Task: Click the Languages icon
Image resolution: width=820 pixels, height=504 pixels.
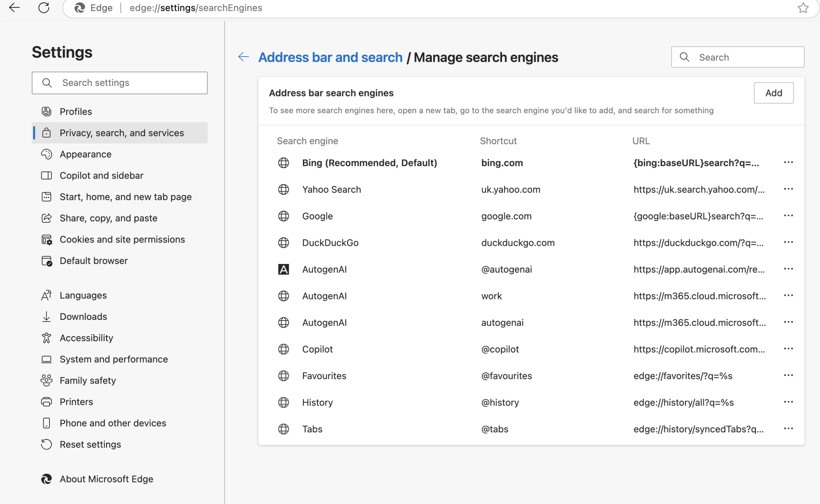Action: tap(46, 295)
